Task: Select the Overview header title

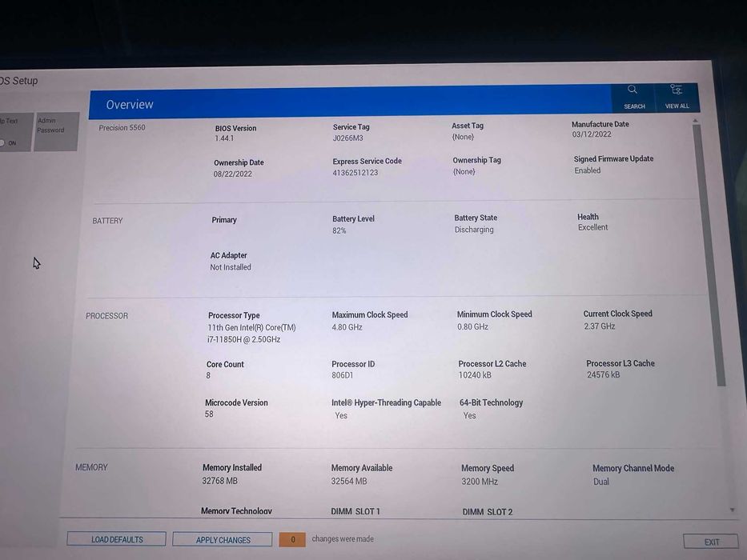Action: tap(130, 104)
